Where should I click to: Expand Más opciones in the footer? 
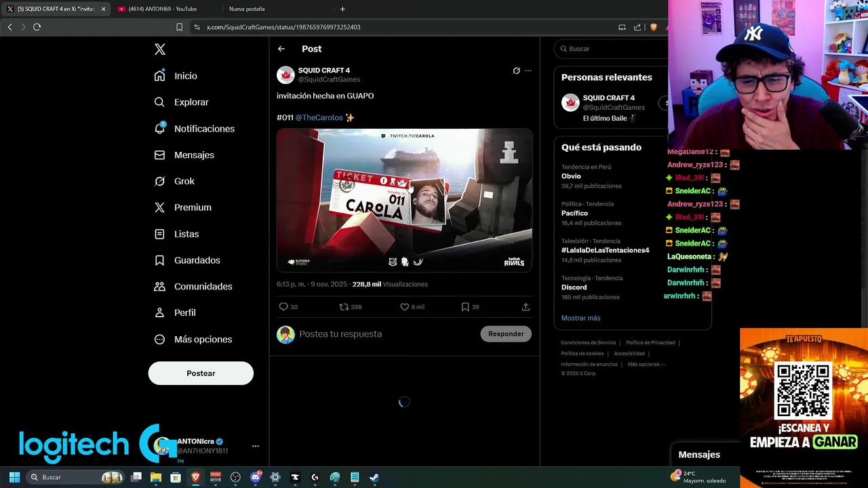(646, 365)
